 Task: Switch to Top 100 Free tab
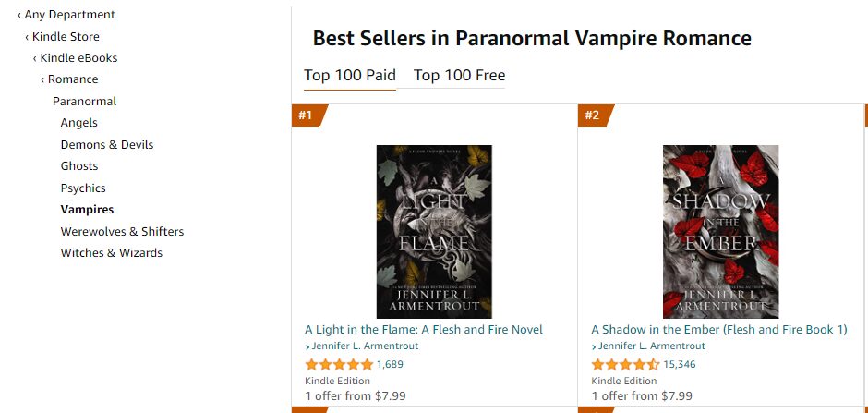coord(459,75)
